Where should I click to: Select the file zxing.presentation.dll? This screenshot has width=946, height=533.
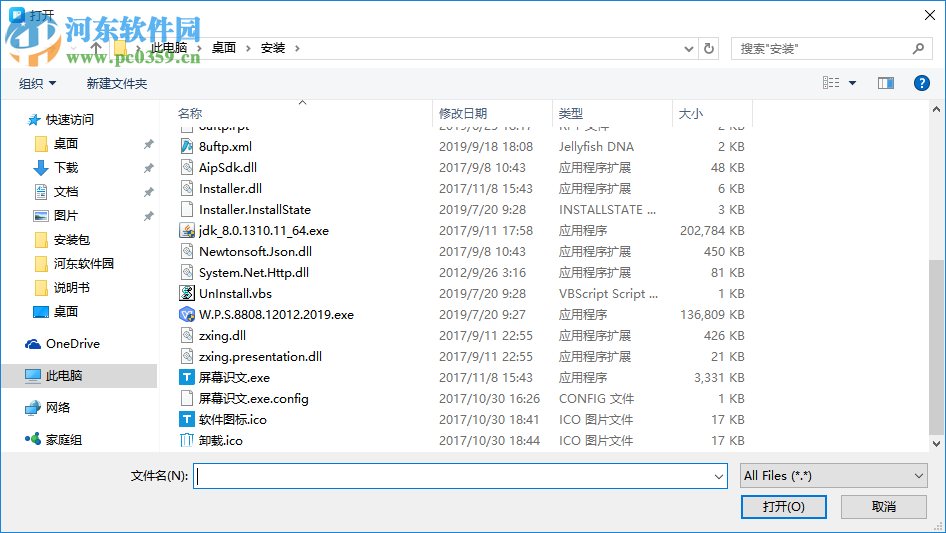(x=260, y=357)
